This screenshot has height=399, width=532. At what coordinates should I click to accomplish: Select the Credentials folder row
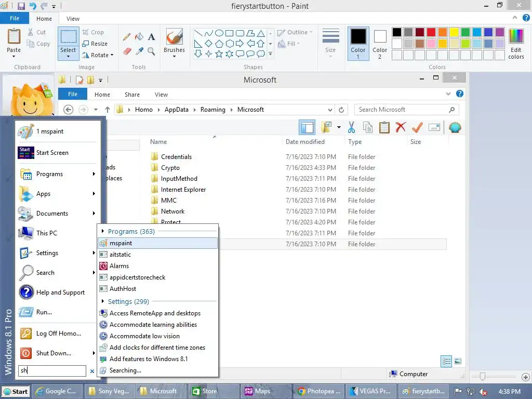pos(298,157)
